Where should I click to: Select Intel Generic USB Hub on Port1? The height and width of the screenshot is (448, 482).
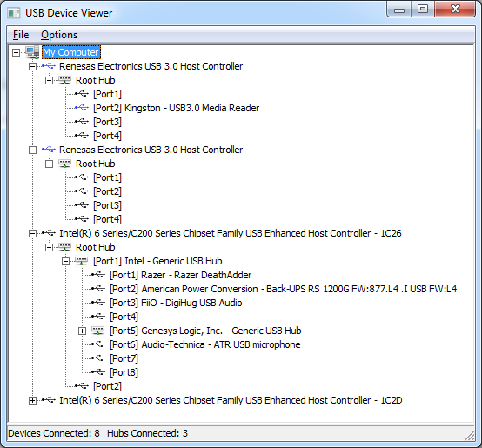click(157, 262)
